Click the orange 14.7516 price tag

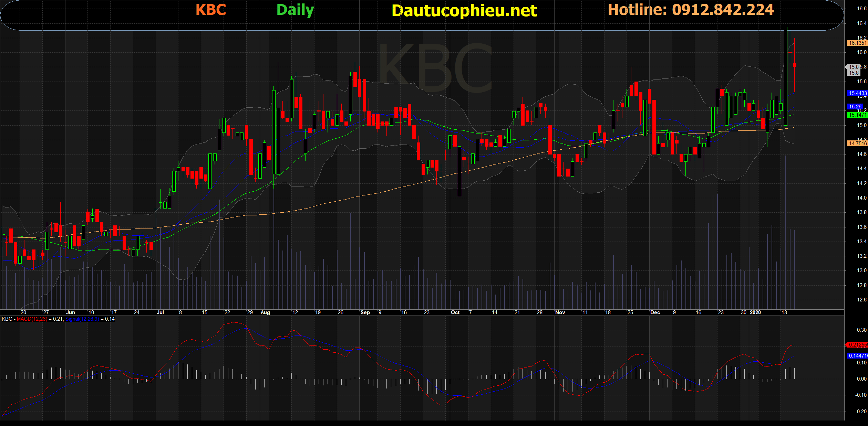857,143
